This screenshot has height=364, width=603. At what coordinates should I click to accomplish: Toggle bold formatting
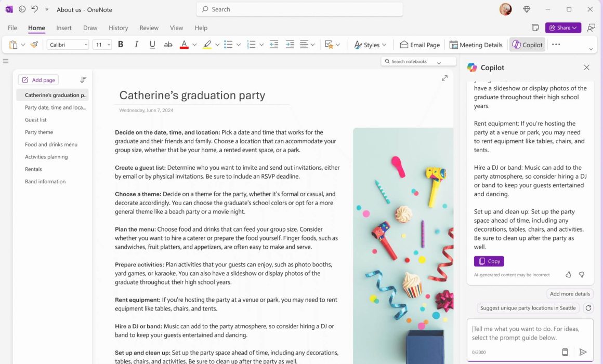tap(121, 45)
